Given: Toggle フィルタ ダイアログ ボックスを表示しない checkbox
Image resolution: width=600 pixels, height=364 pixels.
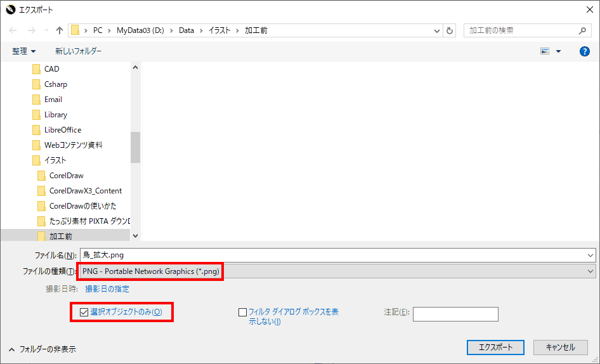Looking at the screenshot, I should click(x=243, y=313).
